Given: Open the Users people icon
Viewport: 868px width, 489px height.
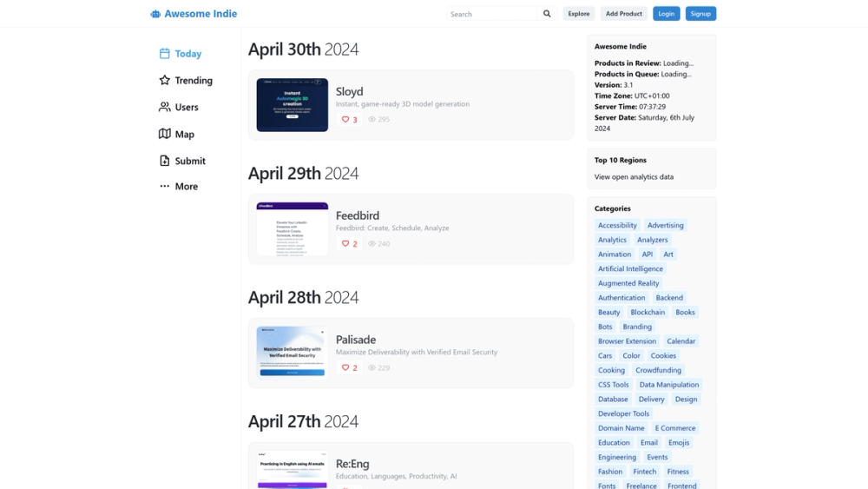Looking at the screenshot, I should [x=164, y=107].
